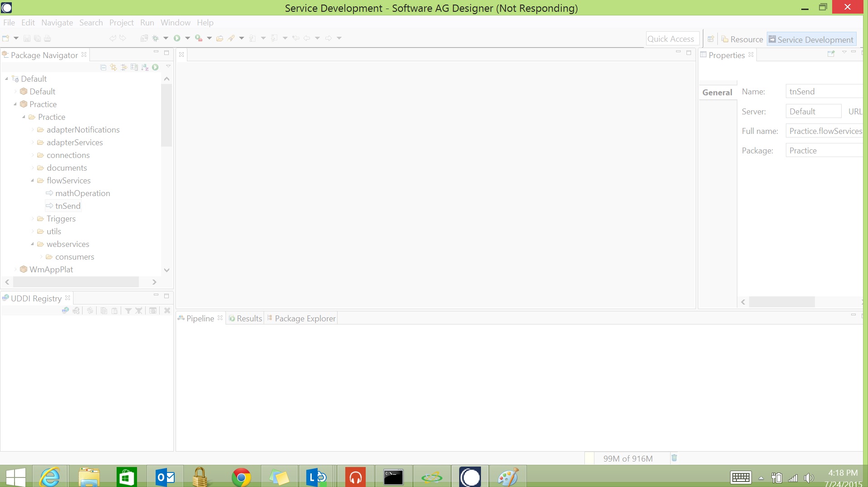Expand the WmAppPlat package

(x=15, y=269)
